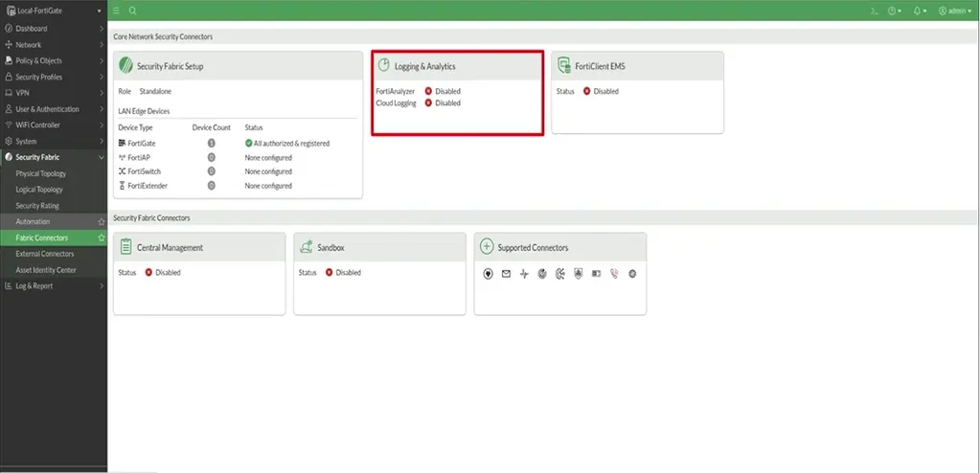This screenshot has height=473, width=980.
Task: Click the VPN monitor icon
Action: [9, 93]
